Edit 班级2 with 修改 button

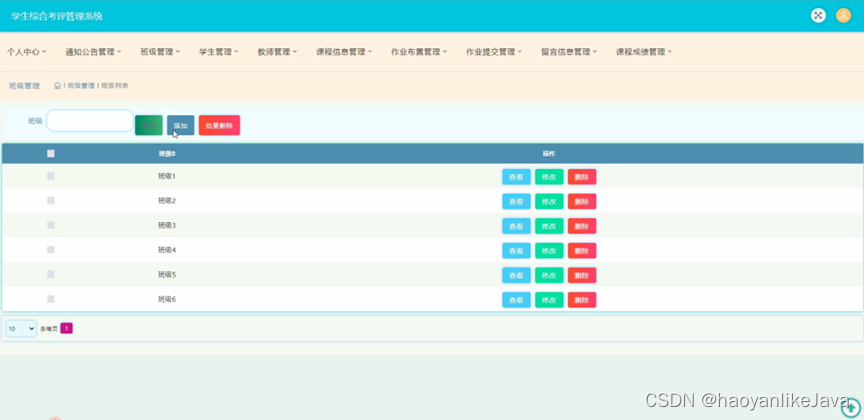549,202
